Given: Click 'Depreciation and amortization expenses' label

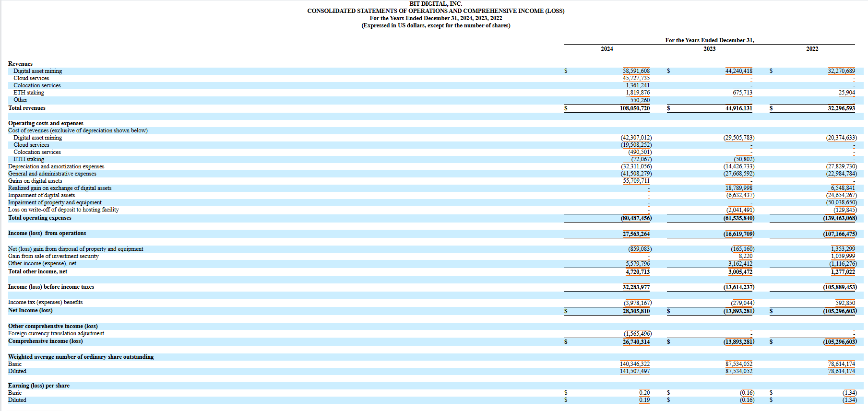Looking at the screenshot, I should coord(56,166).
